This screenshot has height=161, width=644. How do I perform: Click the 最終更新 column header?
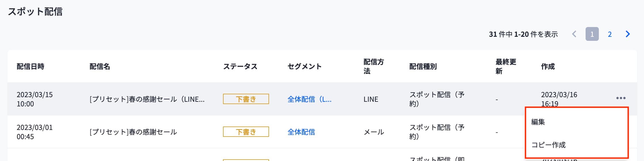(506, 66)
